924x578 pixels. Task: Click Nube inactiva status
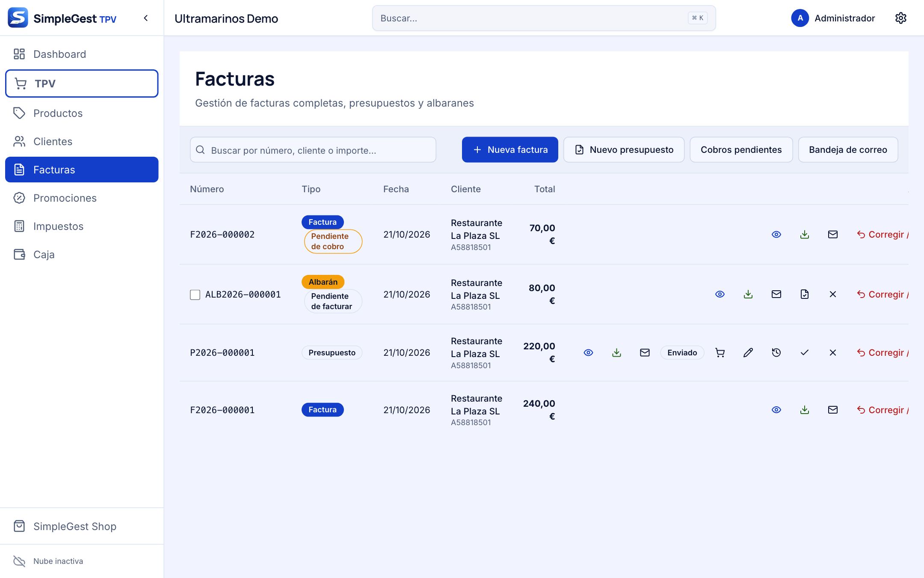[48, 561]
